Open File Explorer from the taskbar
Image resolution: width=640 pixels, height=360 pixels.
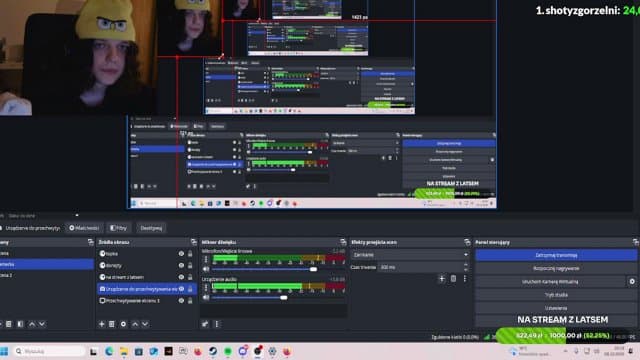pos(124,351)
